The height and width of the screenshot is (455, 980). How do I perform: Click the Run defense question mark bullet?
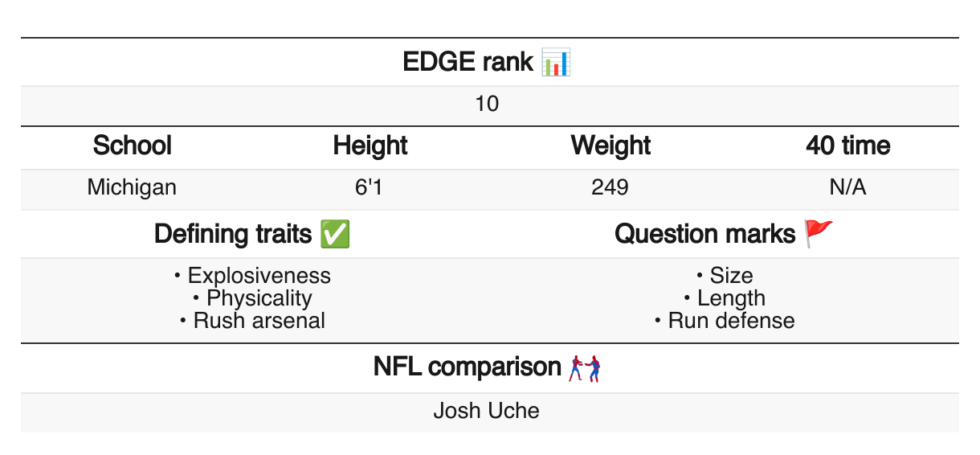point(725,321)
